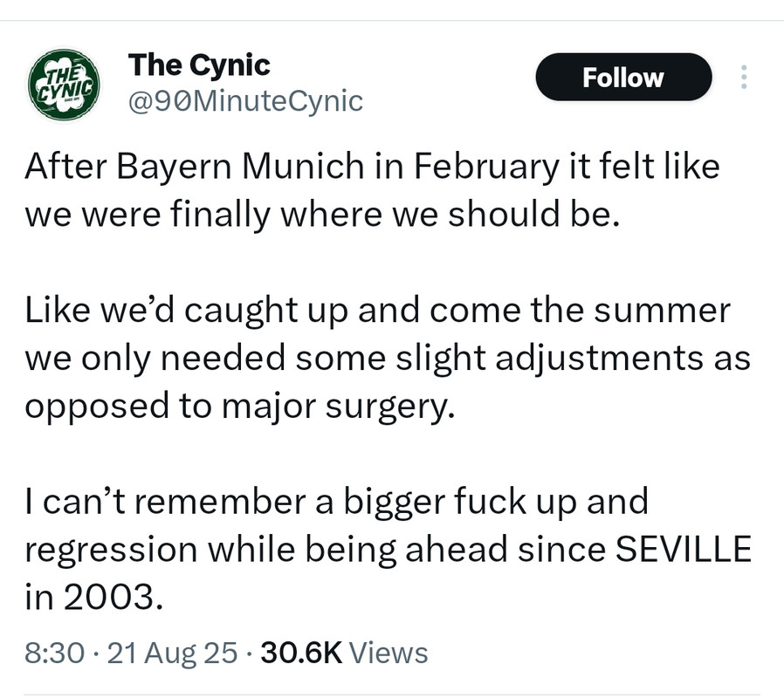
Task: Click the word regression in the tweet
Action: (x=111, y=550)
